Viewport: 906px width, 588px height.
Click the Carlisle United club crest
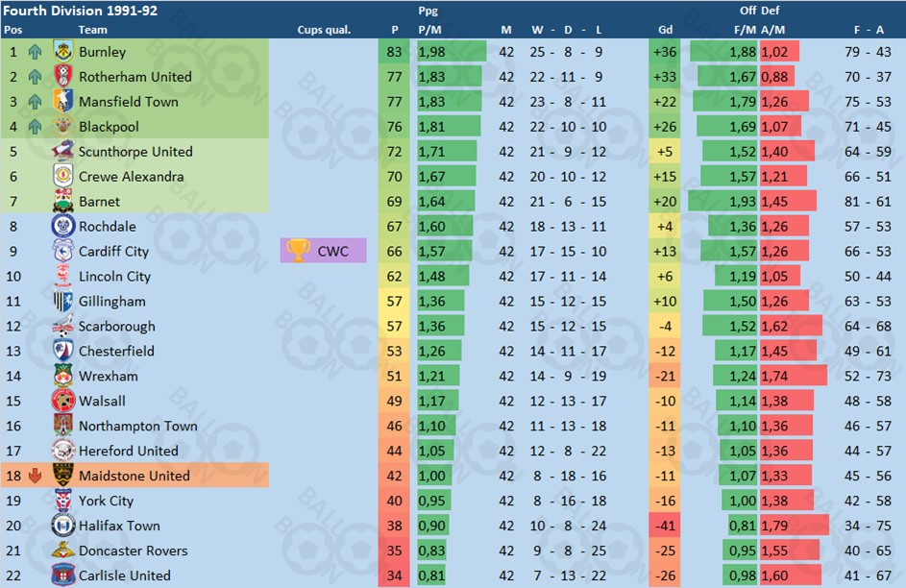click(63, 576)
